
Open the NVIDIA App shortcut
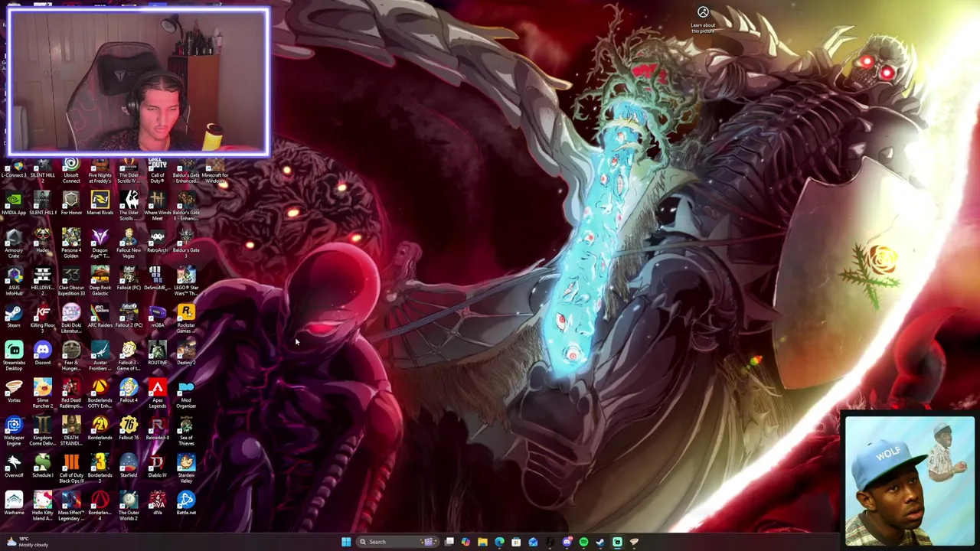pyautogui.click(x=14, y=204)
